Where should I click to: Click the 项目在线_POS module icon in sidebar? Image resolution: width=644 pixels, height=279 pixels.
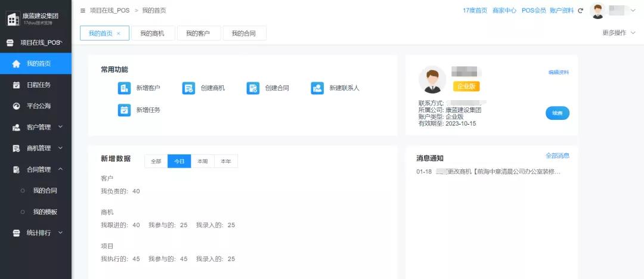tap(10, 43)
